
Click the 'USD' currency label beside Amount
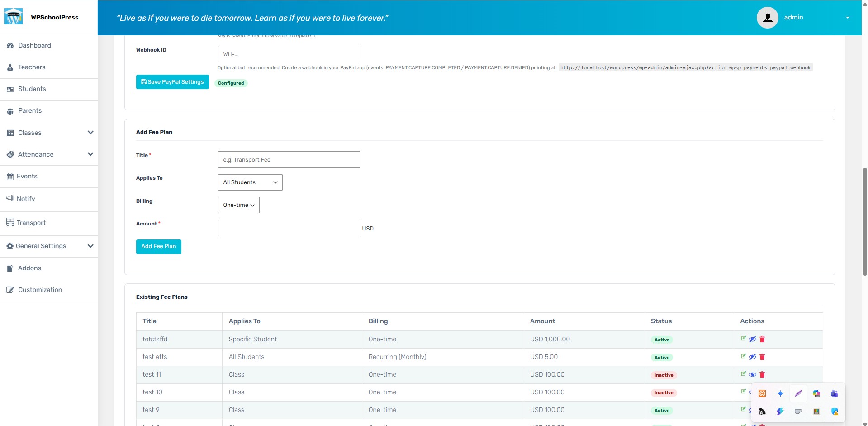(x=368, y=229)
